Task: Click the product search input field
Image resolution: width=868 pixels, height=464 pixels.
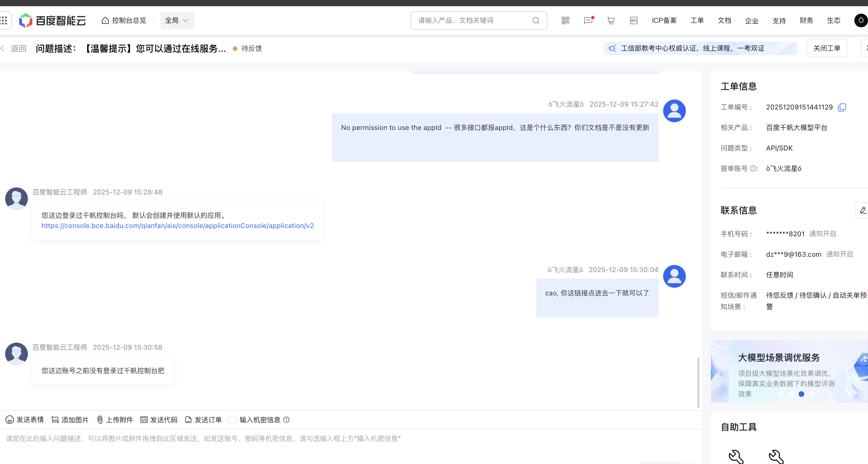Action: point(472,20)
